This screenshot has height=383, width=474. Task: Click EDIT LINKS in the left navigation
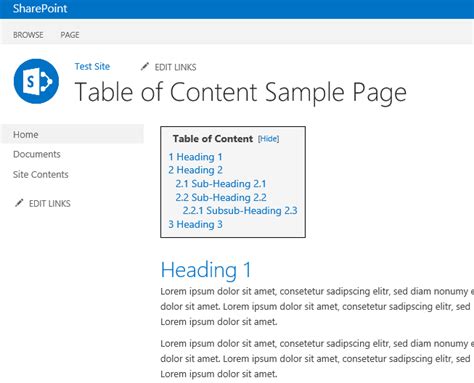coord(50,203)
